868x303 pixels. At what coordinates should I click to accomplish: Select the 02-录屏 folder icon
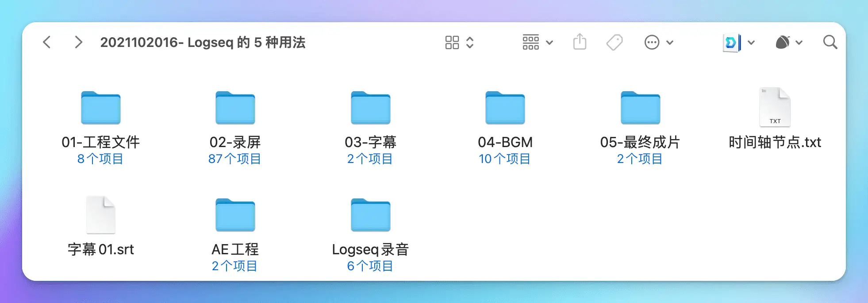[235, 108]
